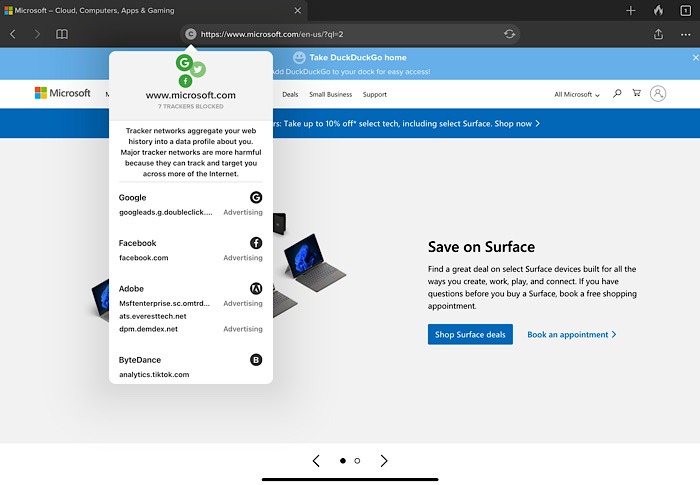Open the share sheet icon
Screen dimensions: 700x485
[x=658, y=34]
